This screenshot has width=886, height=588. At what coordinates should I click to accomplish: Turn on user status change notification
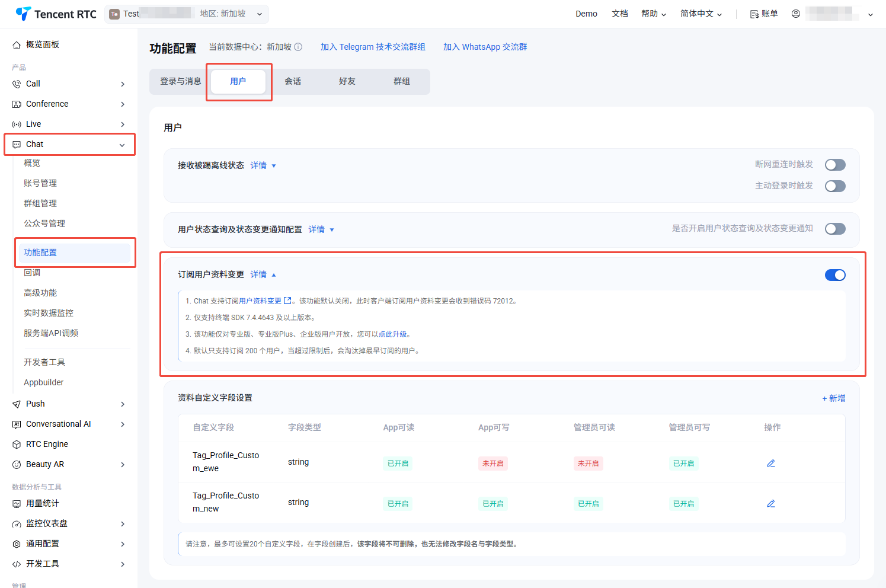click(x=835, y=229)
